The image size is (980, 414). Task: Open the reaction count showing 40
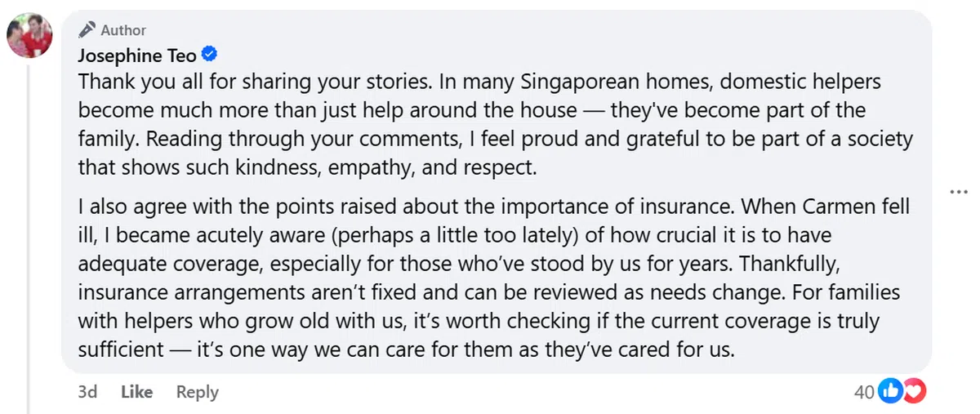point(864,393)
